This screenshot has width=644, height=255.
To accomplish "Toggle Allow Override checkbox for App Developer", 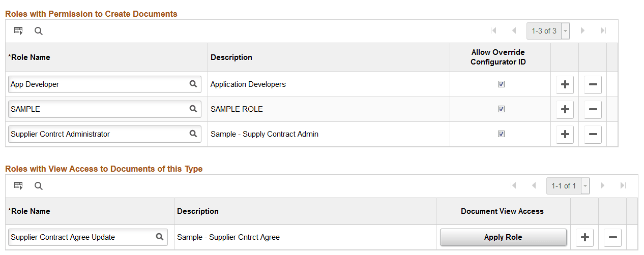I will click(x=501, y=84).
